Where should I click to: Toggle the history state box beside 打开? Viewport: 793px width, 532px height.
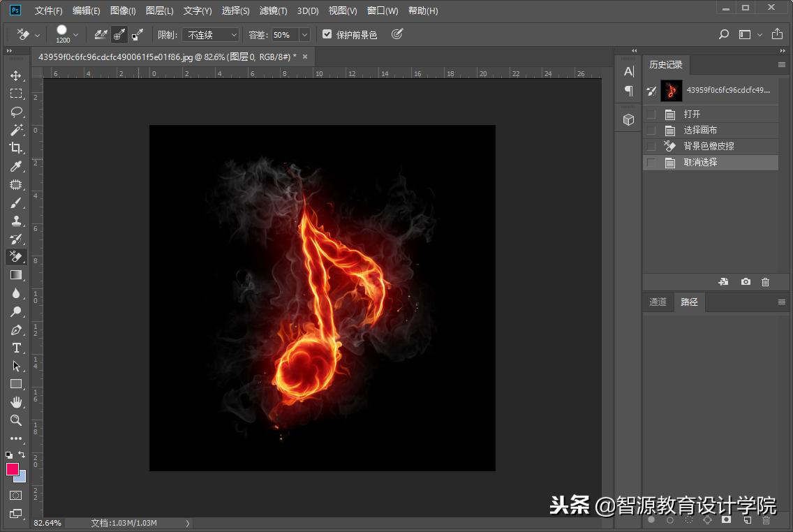650,113
